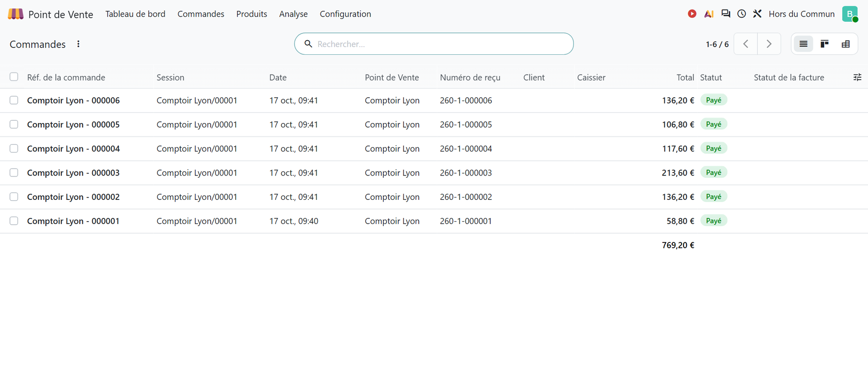Open the Hors du Commun company switcher
Screen dimensions: 868x374
[x=802, y=14]
